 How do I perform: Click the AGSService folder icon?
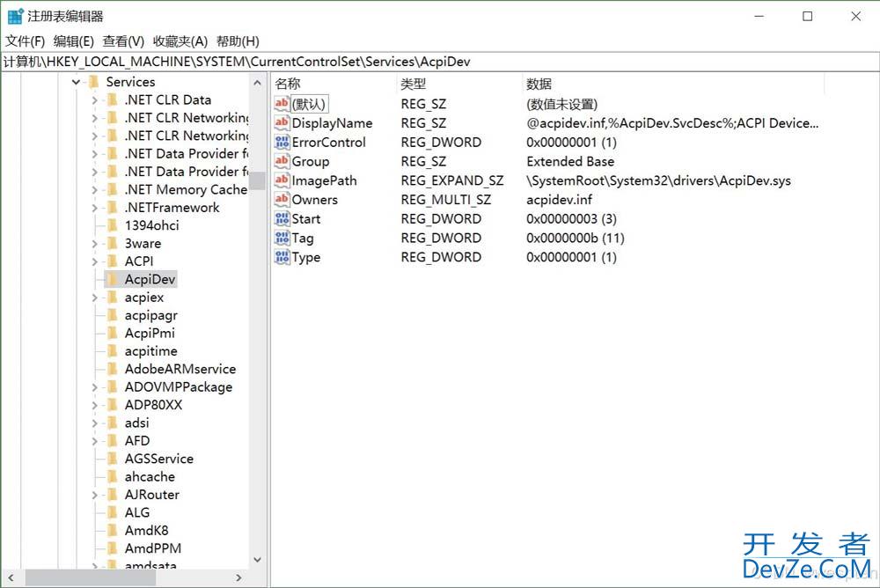pos(113,459)
